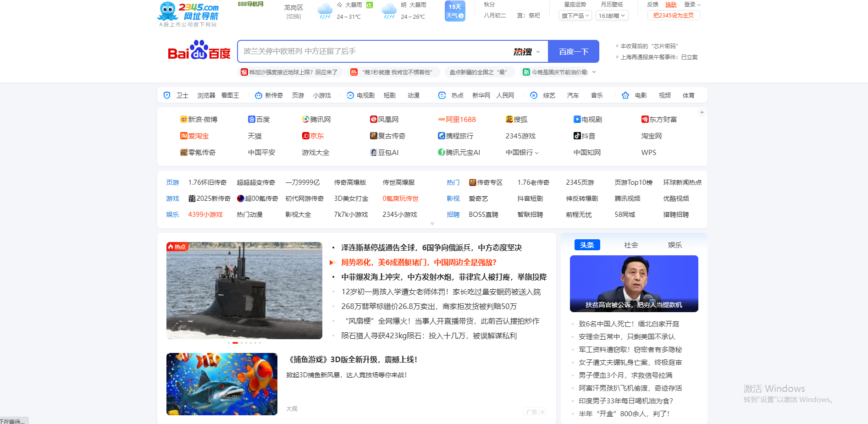Click the Baidu logo
Image resolution: width=868 pixels, height=424 pixels.
[x=199, y=51]
